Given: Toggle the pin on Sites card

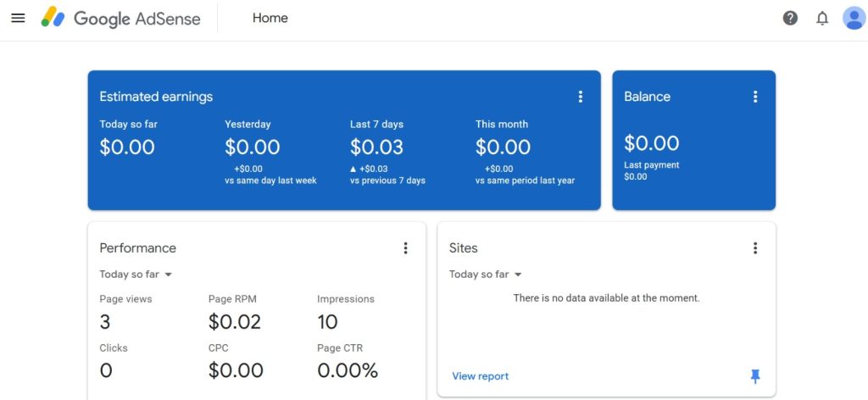Looking at the screenshot, I should [x=755, y=376].
